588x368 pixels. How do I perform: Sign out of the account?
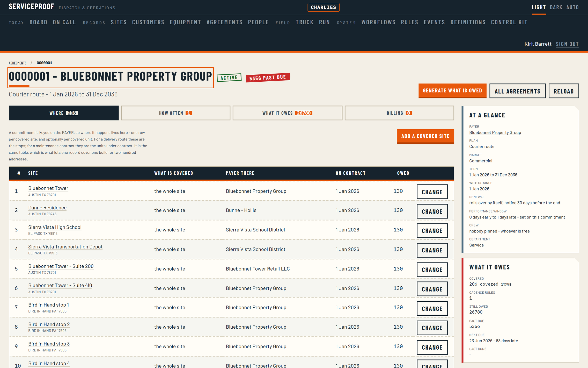[567, 44]
